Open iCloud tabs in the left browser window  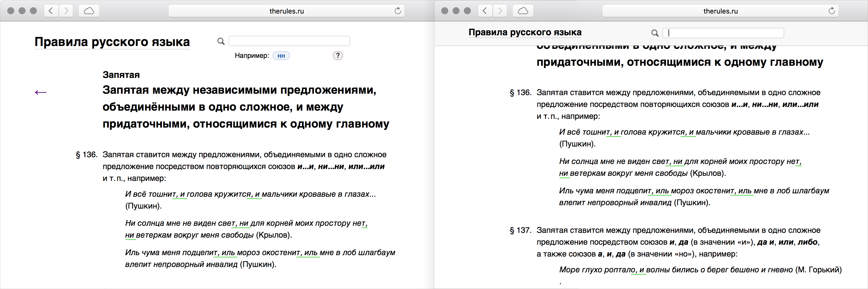click(89, 11)
